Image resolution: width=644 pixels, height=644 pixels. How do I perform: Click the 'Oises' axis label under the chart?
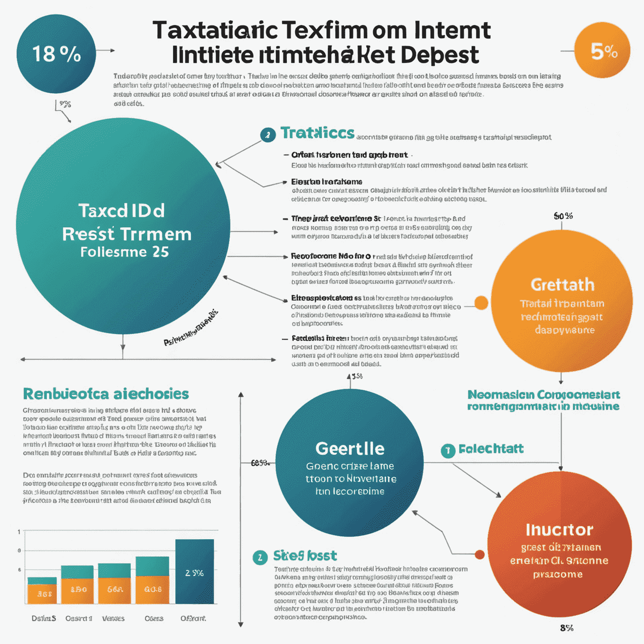(154, 618)
